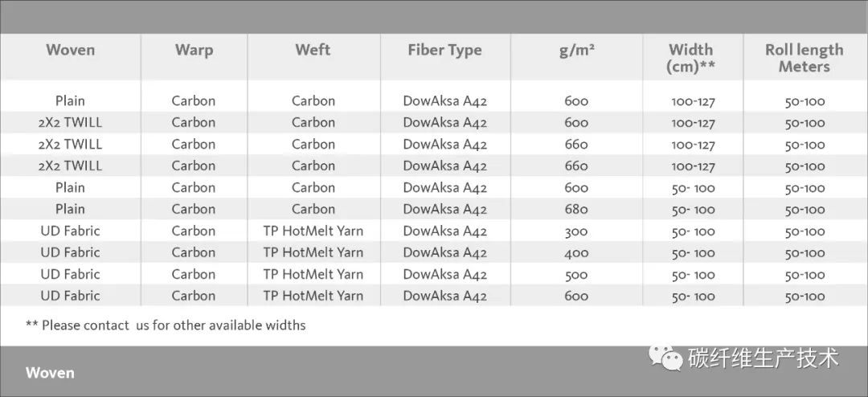The width and height of the screenshot is (868, 397).
Task: Click the WeChat logo icon in watermark
Action: (666, 358)
